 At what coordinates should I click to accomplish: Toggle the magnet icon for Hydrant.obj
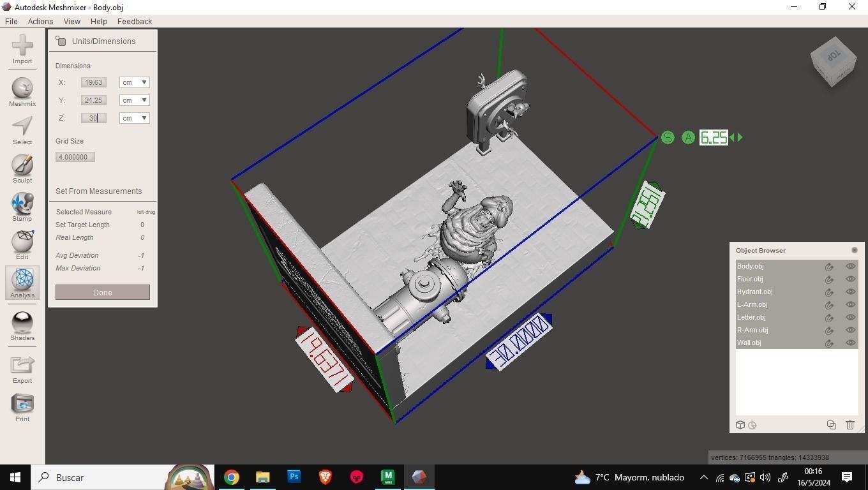pyautogui.click(x=829, y=292)
